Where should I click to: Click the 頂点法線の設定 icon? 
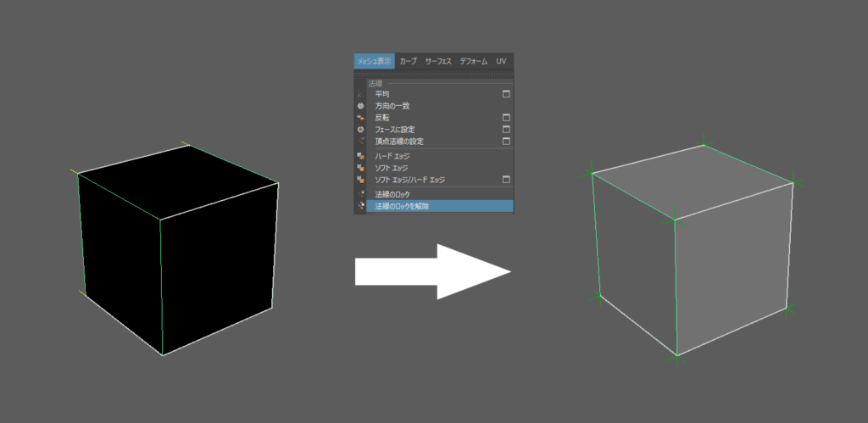[x=360, y=141]
